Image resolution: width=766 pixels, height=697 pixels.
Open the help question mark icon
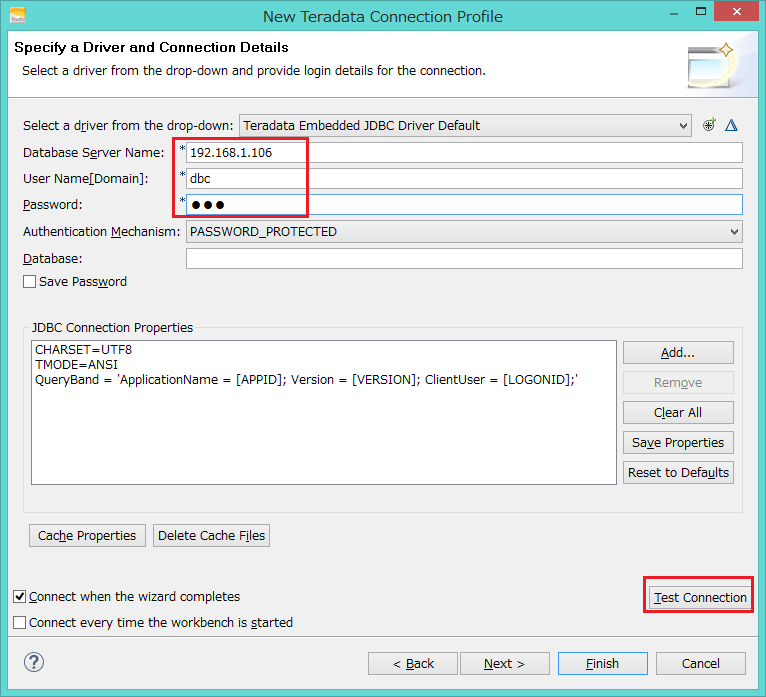pyautogui.click(x=34, y=662)
